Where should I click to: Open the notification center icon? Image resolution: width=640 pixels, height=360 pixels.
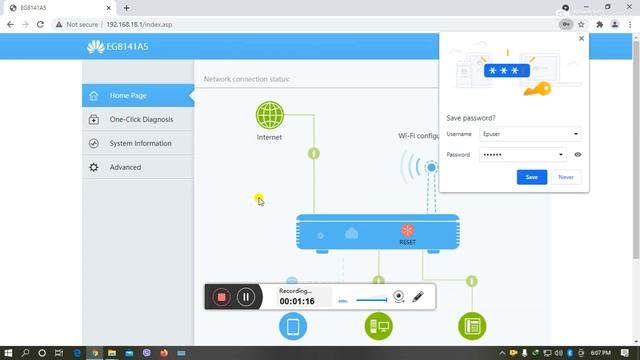pyautogui.click(x=624, y=353)
